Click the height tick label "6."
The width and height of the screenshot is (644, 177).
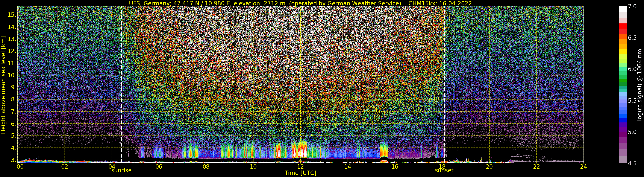[14, 124]
